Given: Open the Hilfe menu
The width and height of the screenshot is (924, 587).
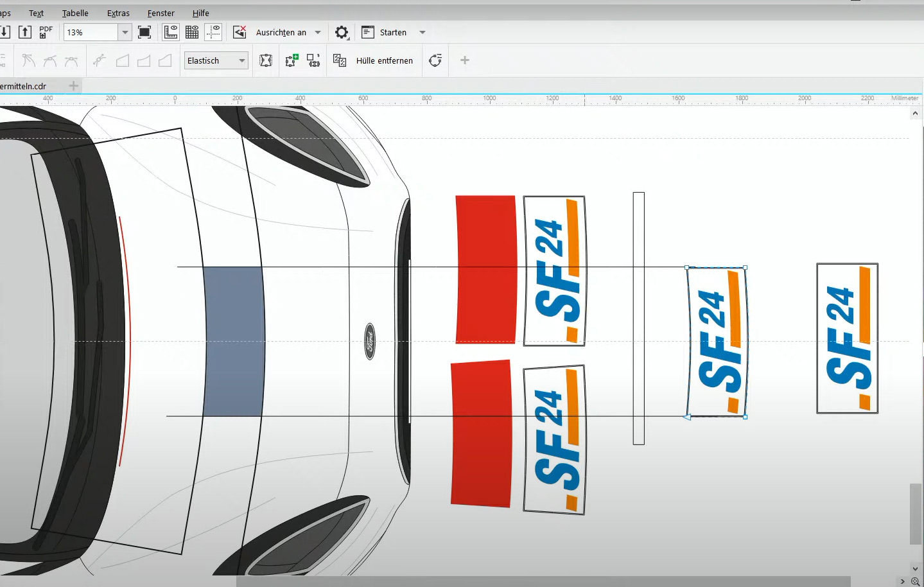Looking at the screenshot, I should pyautogui.click(x=201, y=13).
